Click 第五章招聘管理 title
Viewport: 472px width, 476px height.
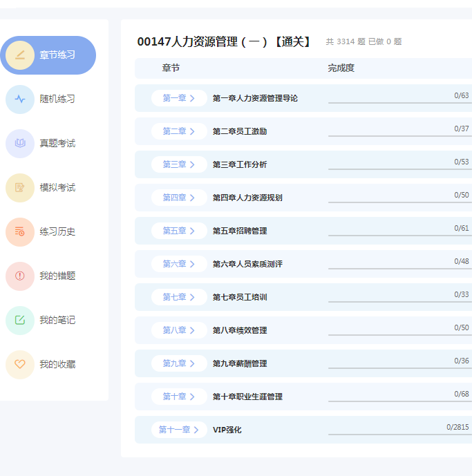coord(240,231)
